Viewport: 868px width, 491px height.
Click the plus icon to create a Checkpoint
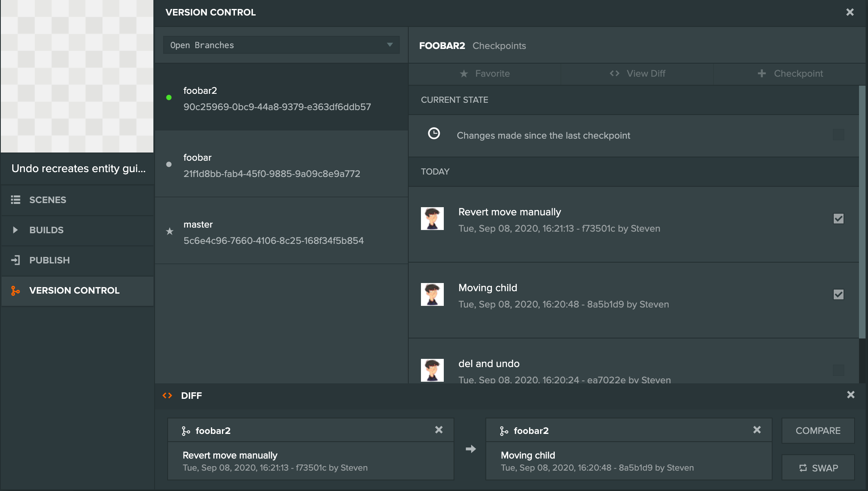(762, 73)
